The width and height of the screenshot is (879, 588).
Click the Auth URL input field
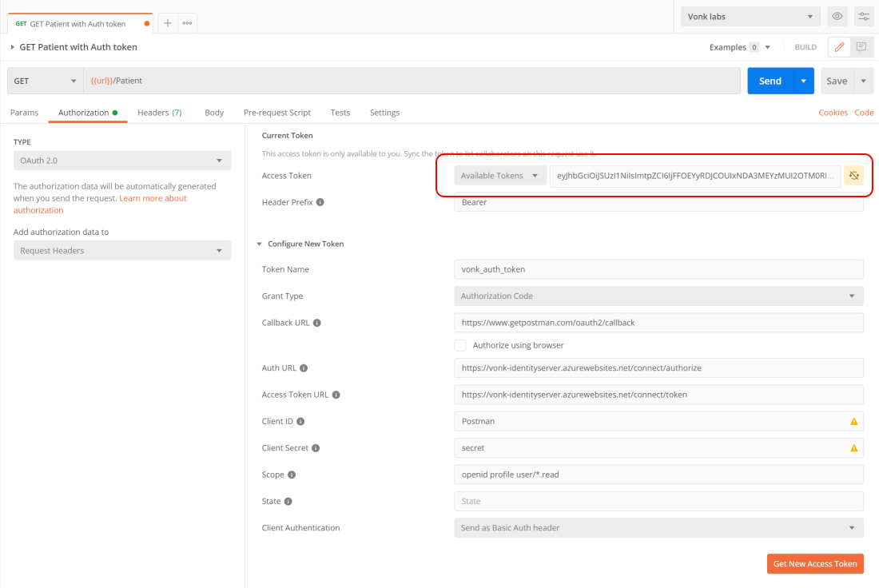[x=658, y=368]
